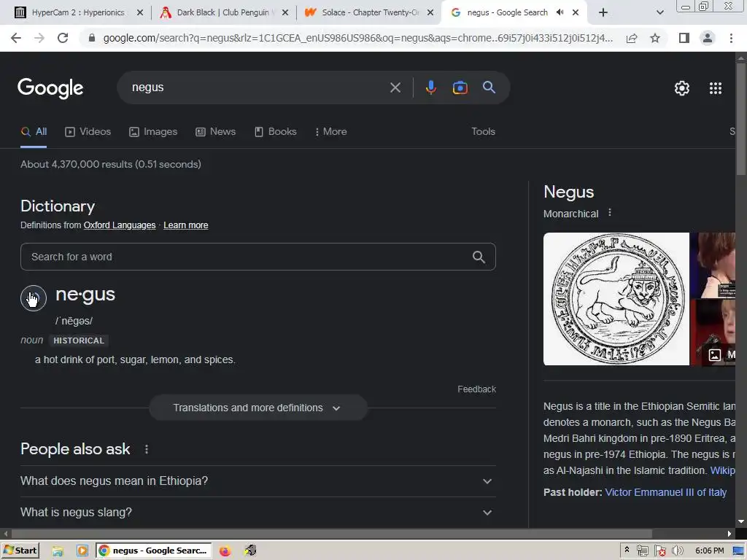Select the Videos results tab
Image resolution: width=747 pixels, height=560 pixels.
pos(88,132)
